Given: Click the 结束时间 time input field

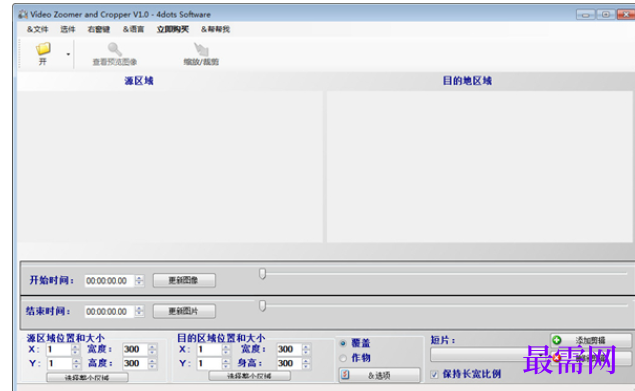Looking at the screenshot, I should (109, 311).
